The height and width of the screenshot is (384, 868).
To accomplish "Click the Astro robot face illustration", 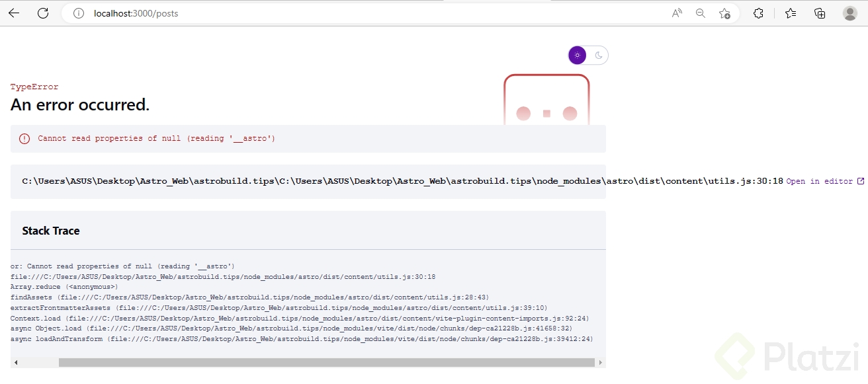I will click(x=546, y=99).
